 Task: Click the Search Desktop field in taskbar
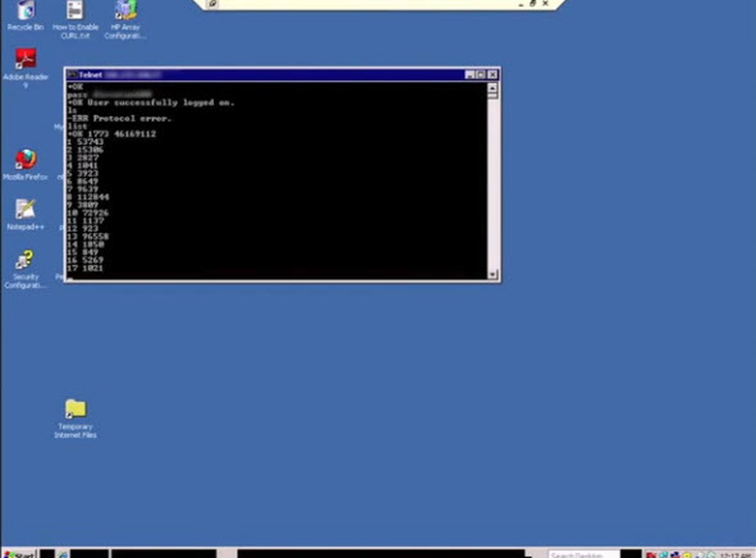coord(584,554)
